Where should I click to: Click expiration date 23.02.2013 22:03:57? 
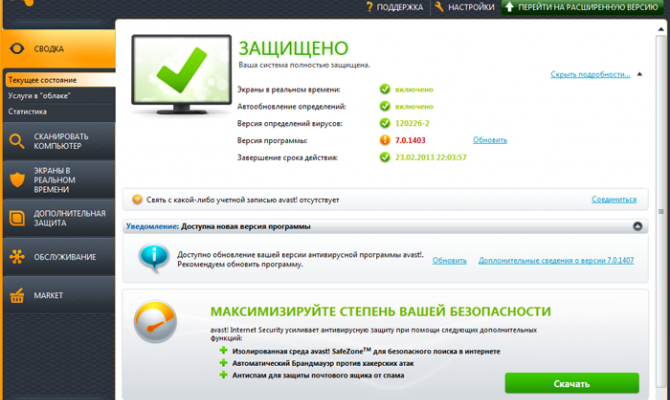(430, 157)
